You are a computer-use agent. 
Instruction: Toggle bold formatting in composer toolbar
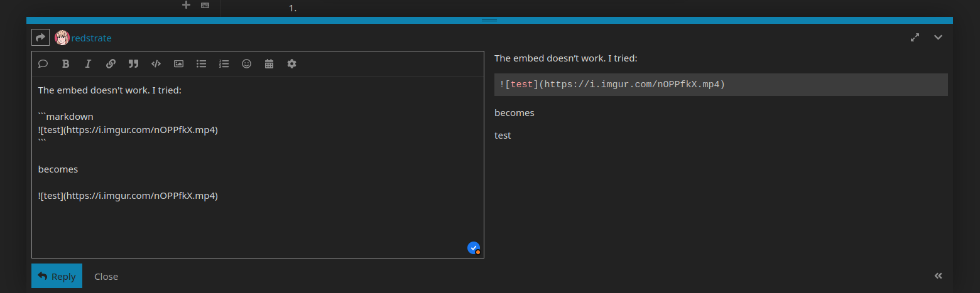click(65, 63)
